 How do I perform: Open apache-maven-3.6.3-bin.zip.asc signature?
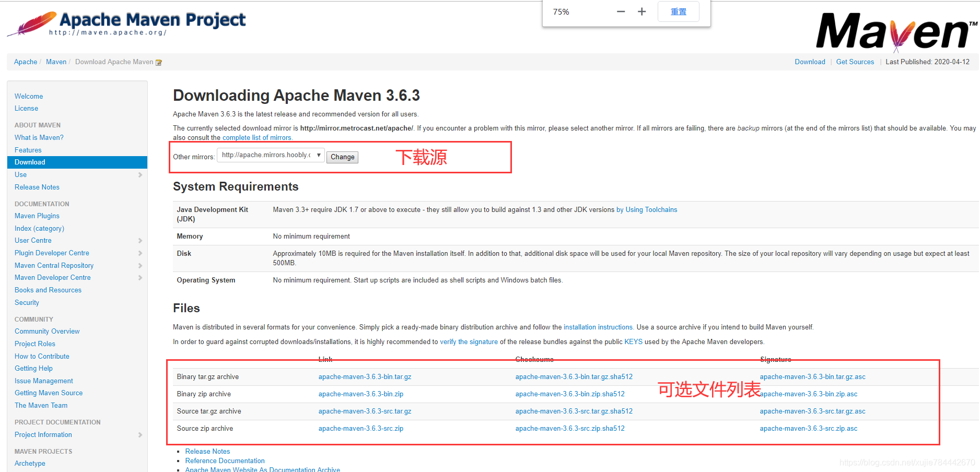pos(809,394)
